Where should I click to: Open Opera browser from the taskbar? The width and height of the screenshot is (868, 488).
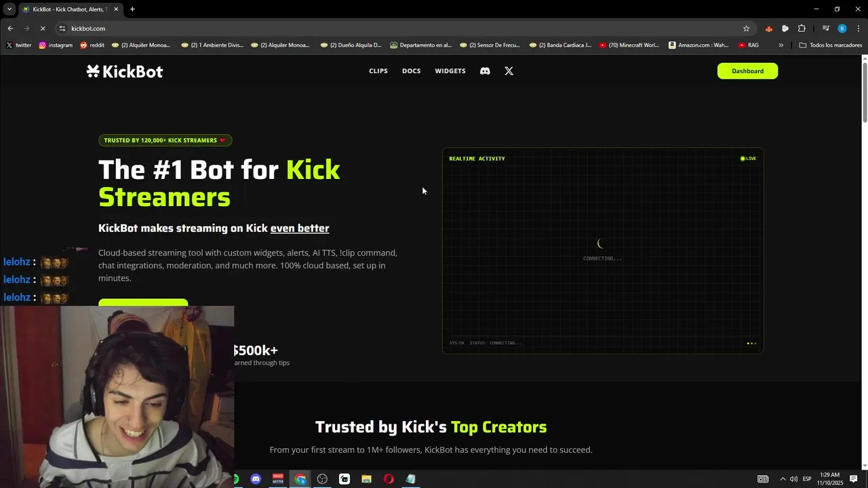click(389, 479)
